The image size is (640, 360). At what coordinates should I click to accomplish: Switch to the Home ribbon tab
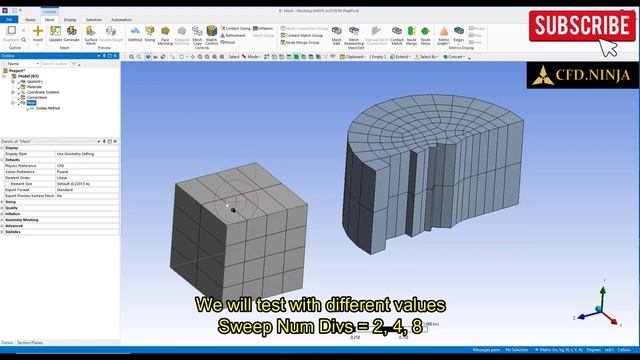(30, 19)
